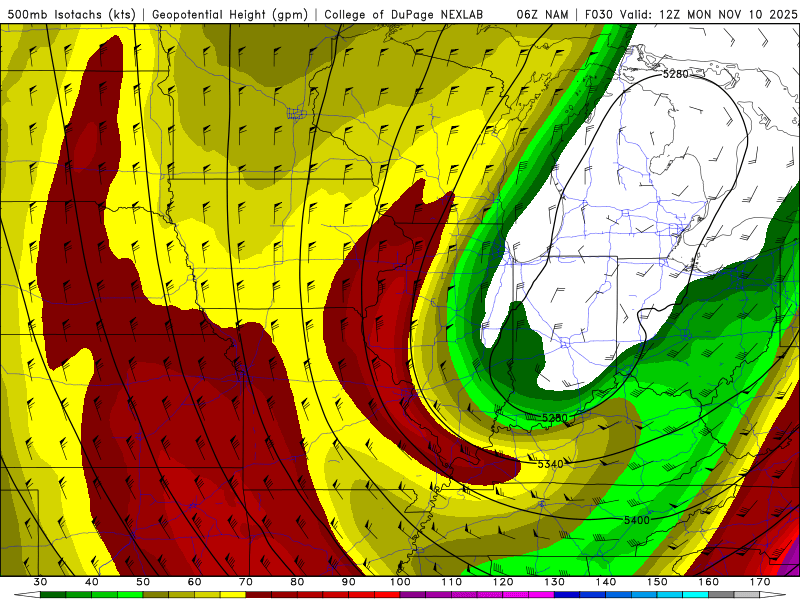
Task: Click the '06Z NAM' model run label
Action: click(542, 14)
